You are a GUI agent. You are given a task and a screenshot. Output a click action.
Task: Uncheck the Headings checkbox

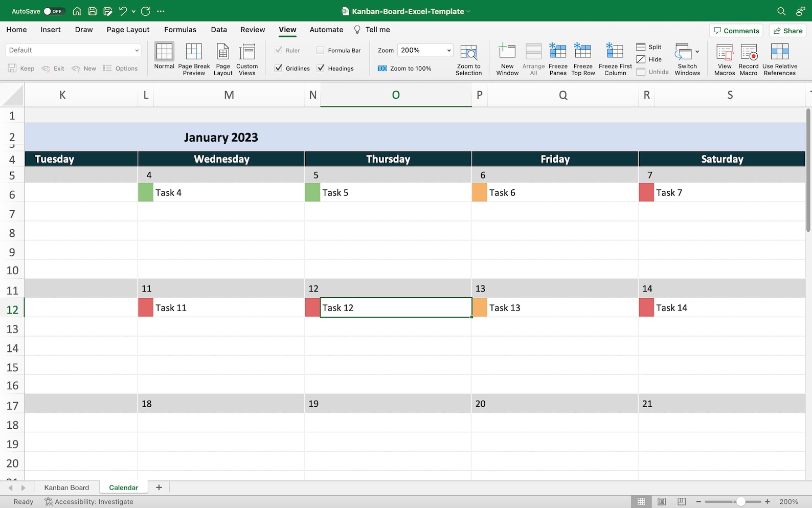(x=321, y=68)
